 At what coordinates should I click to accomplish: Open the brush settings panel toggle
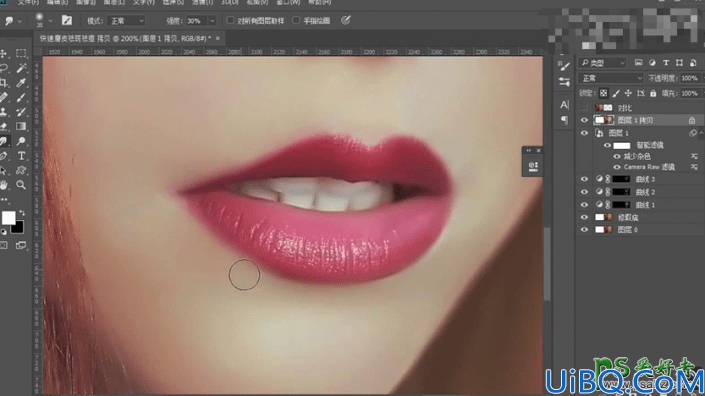[67, 20]
